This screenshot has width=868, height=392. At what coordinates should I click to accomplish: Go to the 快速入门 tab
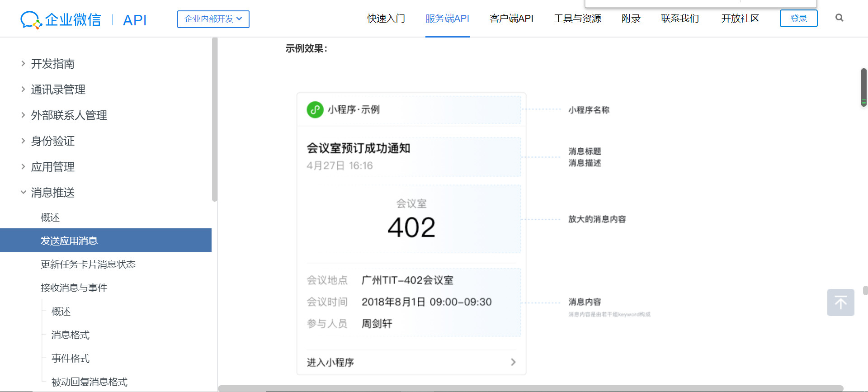pyautogui.click(x=386, y=19)
